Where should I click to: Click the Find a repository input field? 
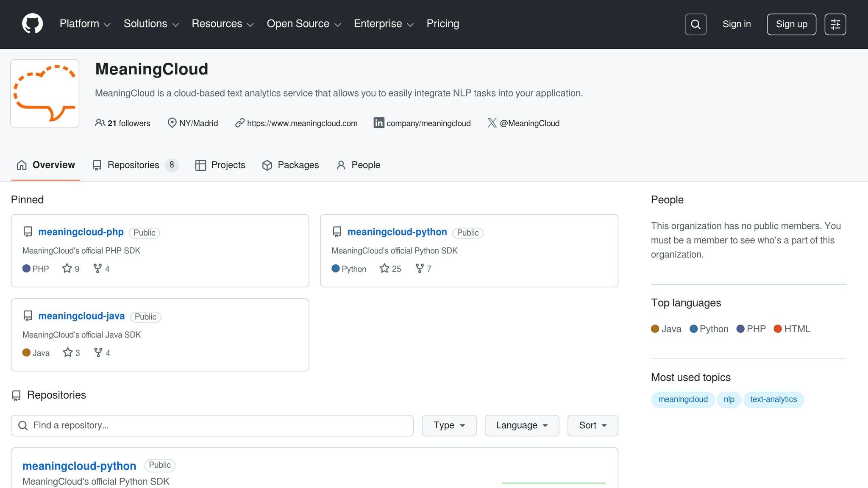tap(212, 425)
